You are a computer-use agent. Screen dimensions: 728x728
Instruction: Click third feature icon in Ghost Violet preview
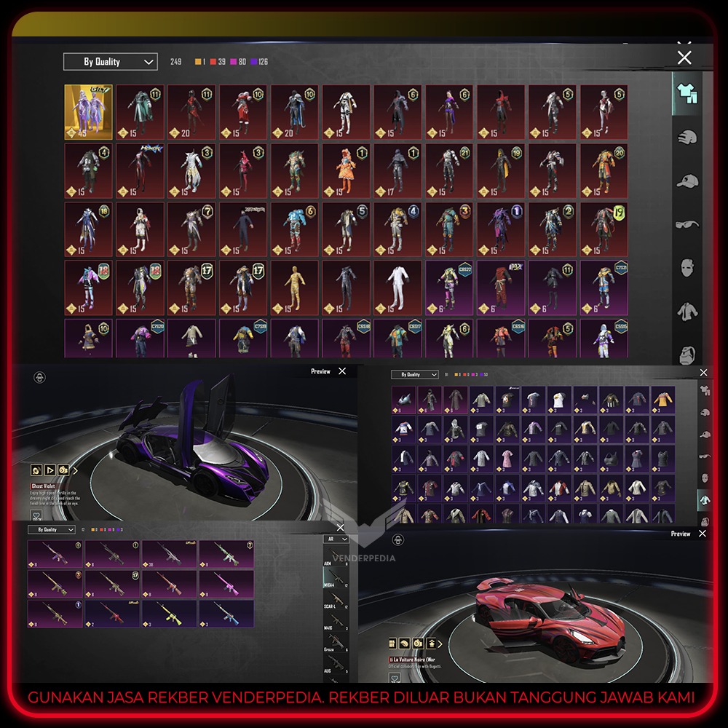63,470
